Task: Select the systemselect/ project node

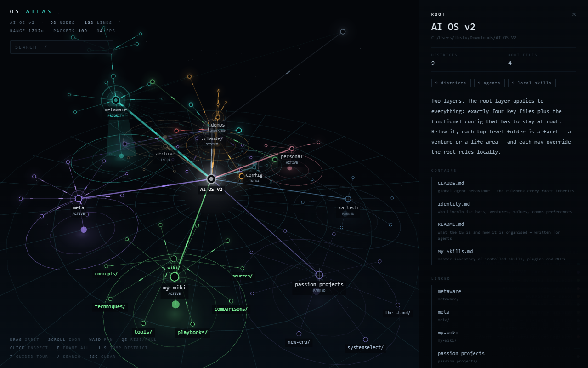Action: (366, 339)
